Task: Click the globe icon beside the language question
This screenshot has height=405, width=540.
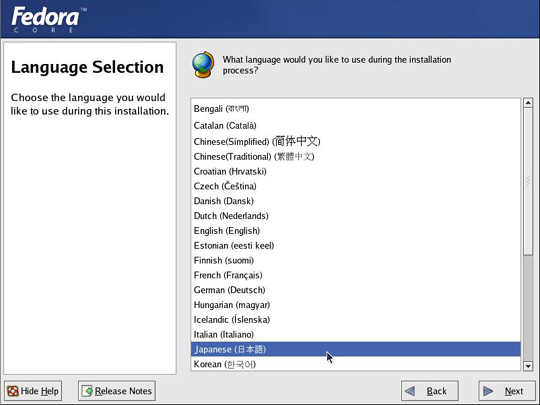Action: coord(203,64)
